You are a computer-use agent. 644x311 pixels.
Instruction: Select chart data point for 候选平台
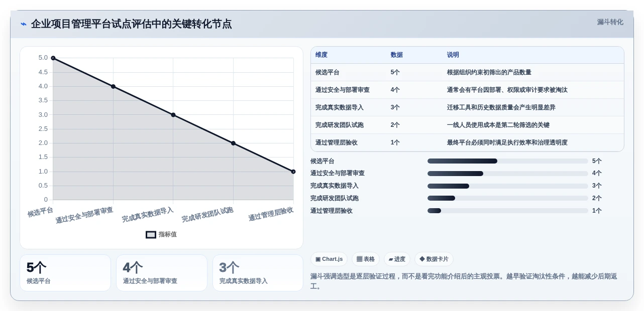click(x=53, y=58)
